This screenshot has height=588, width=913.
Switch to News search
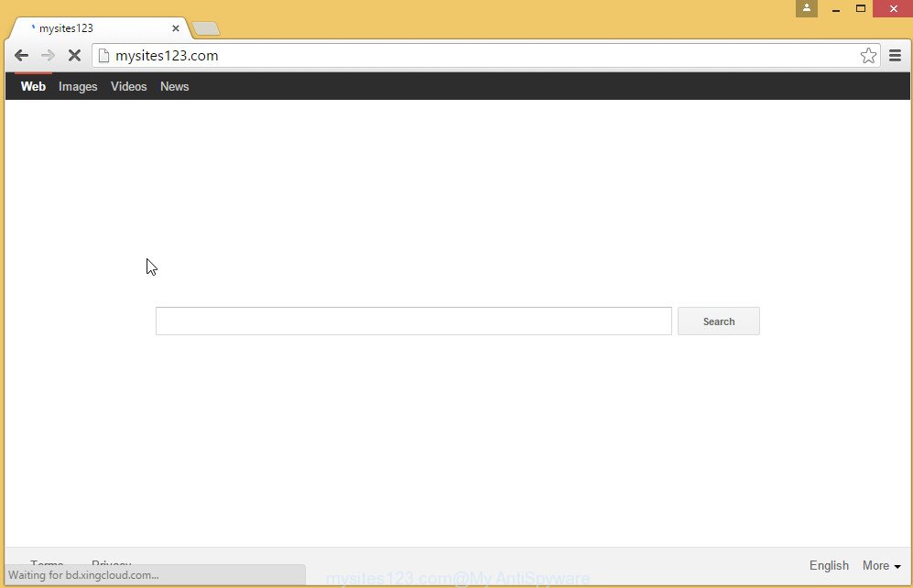pos(175,87)
